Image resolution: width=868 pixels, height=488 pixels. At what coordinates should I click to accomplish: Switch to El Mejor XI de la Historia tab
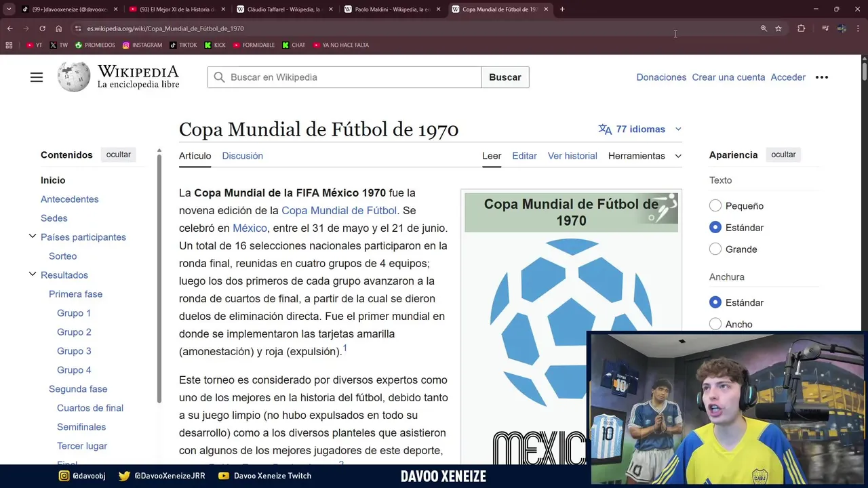tap(176, 9)
